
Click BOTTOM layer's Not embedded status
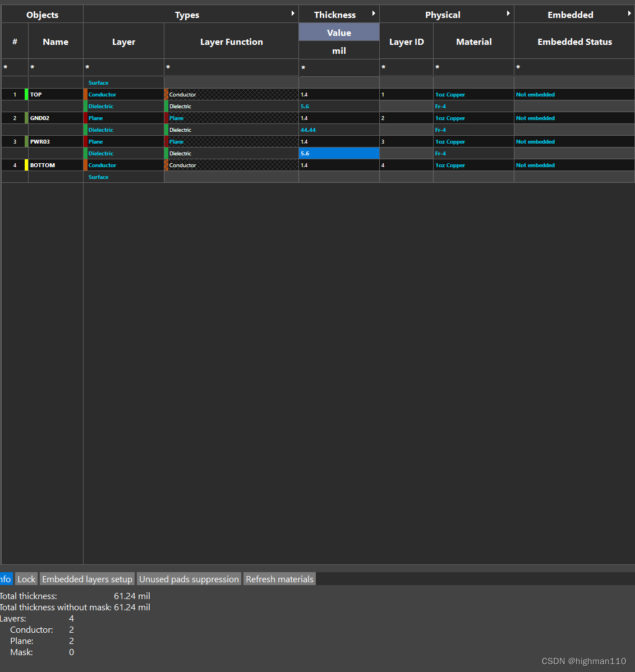click(x=535, y=165)
